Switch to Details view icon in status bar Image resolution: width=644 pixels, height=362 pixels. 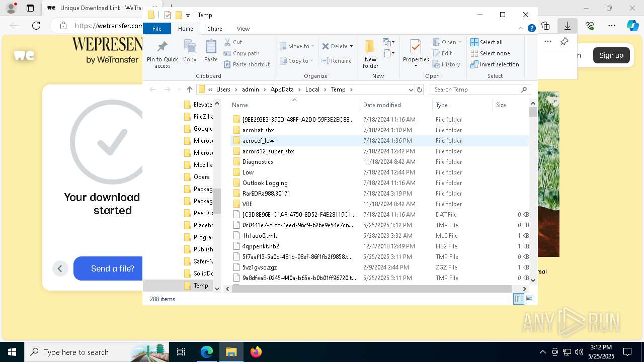click(519, 299)
